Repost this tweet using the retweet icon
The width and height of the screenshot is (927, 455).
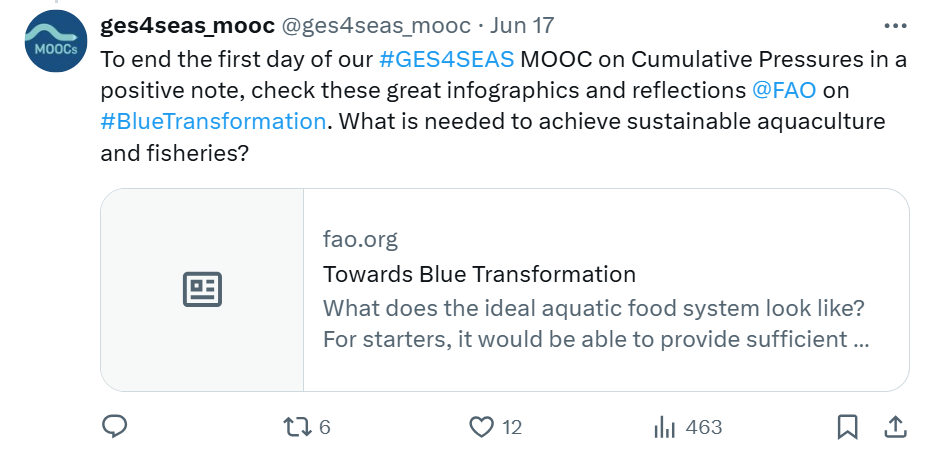pyautogui.click(x=297, y=427)
